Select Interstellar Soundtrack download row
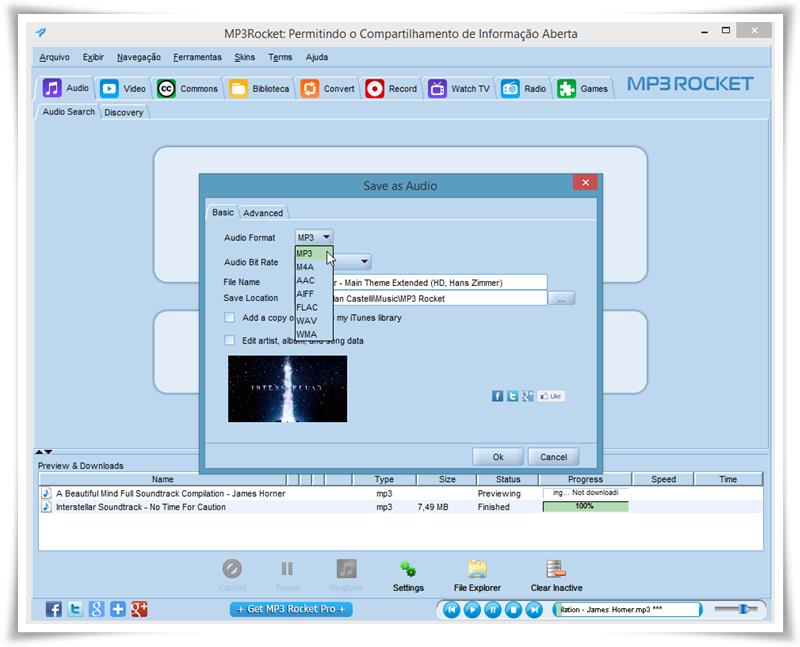 401,507
